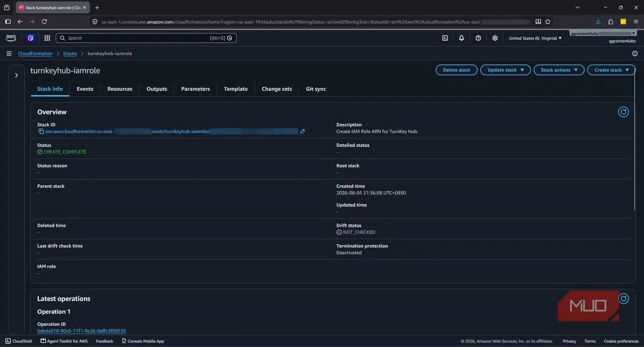The image size is (644, 347).
Task: Switch to the Events tab
Action: tap(85, 89)
